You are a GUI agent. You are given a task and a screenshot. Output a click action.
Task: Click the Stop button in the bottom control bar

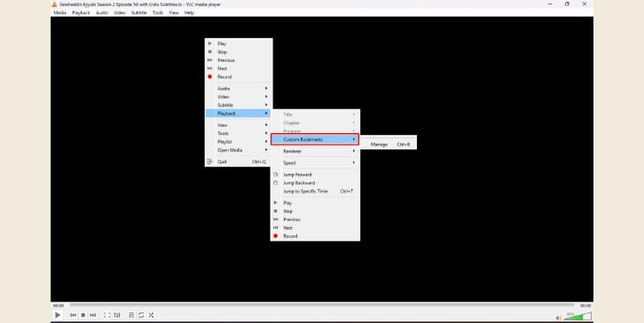(83, 315)
